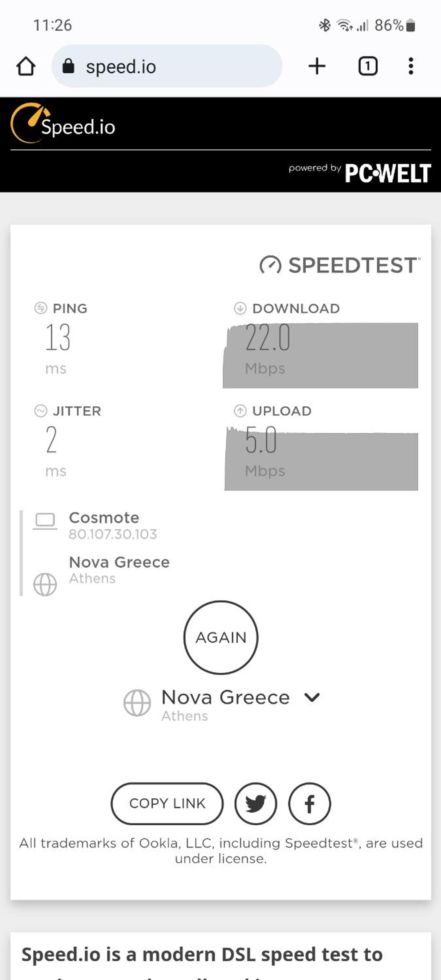The image size is (441, 980).
Task: Click the PC-WELT powered by logo
Action: 360,173
